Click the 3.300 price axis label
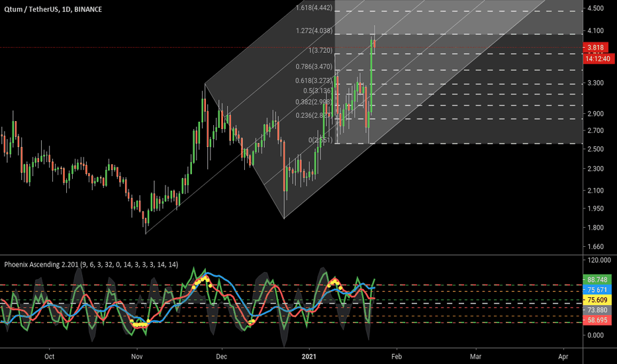Image resolution: width=617 pixels, height=364 pixels. click(595, 83)
